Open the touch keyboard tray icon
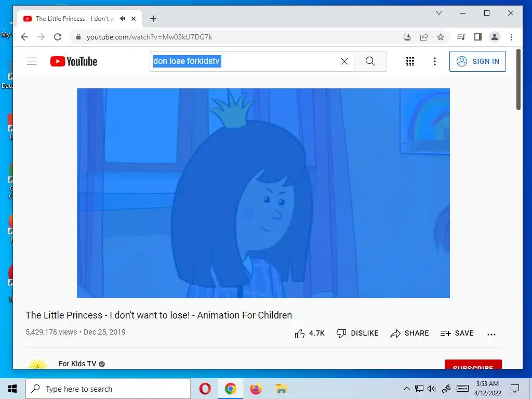Screen dimensions: 532x399 (x=462, y=389)
